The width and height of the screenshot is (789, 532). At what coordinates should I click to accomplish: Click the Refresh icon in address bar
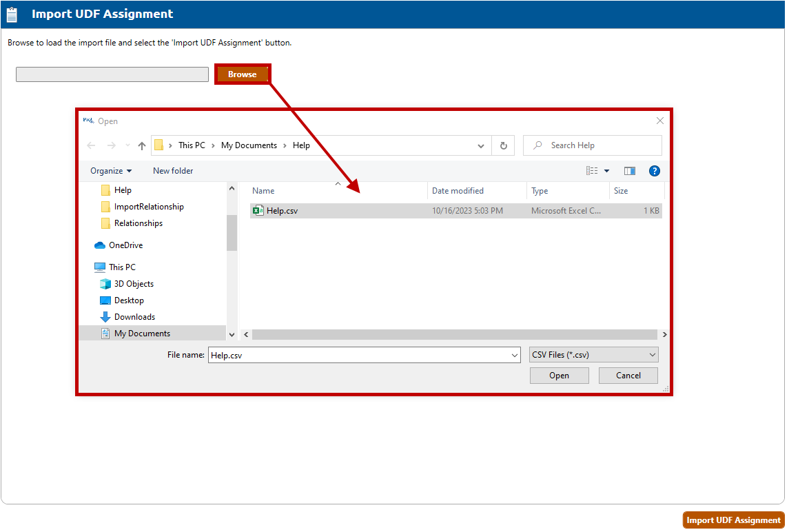503,145
